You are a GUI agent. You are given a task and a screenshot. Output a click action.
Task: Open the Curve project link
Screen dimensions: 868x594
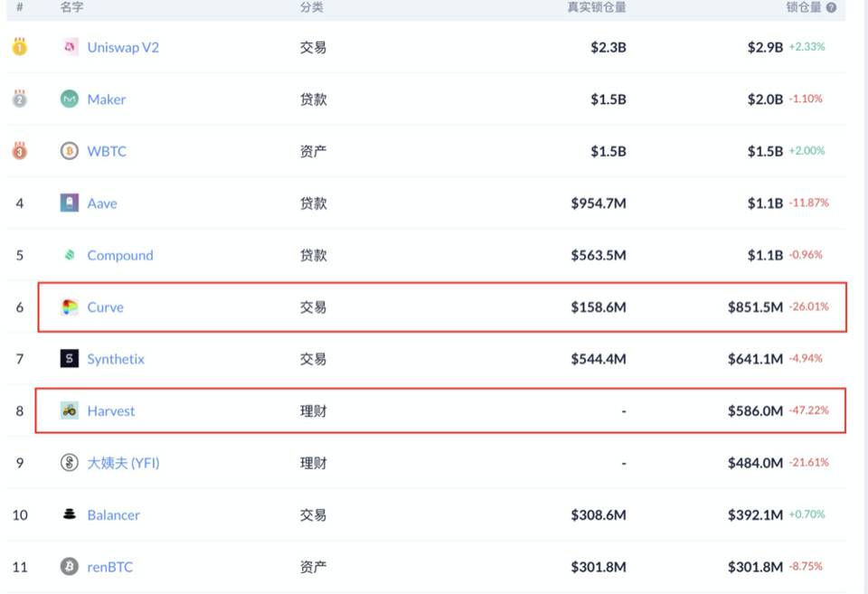[x=105, y=307]
